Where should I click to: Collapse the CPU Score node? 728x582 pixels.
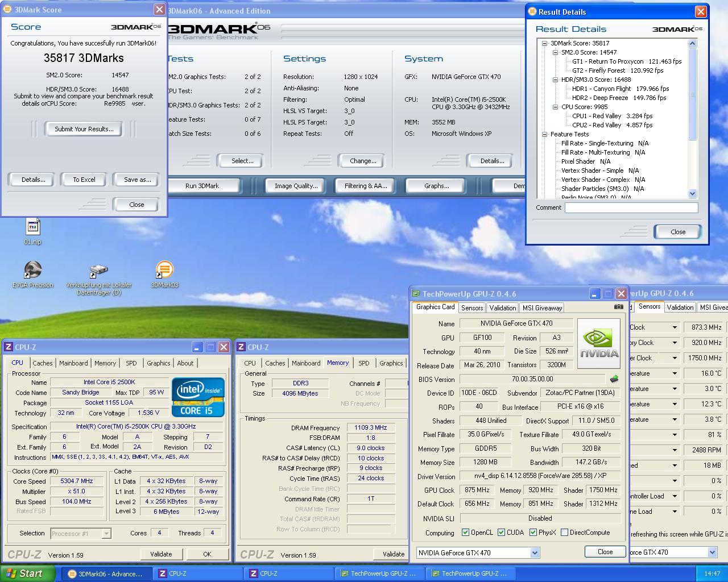coord(555,107)
